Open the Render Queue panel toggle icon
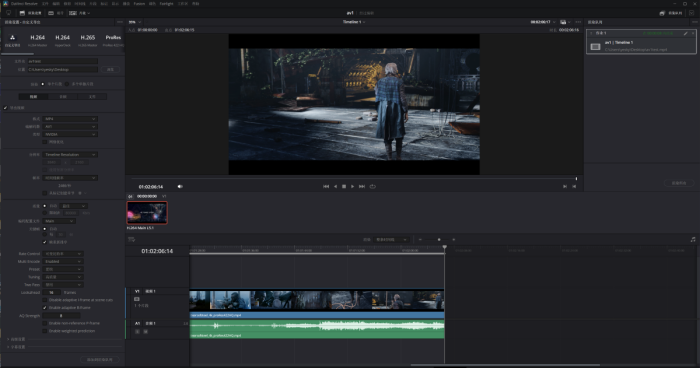 click(662, 13)
